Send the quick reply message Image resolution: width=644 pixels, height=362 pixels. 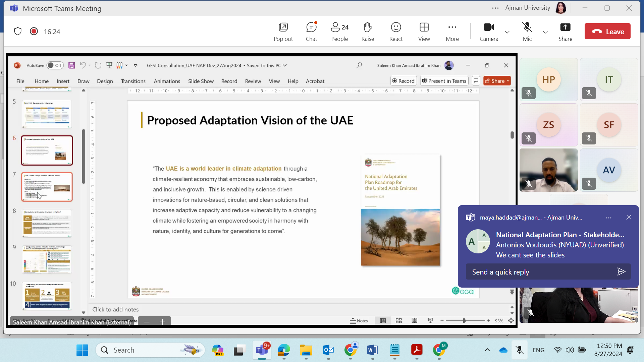pyautogui.click(x=621, y=271)
